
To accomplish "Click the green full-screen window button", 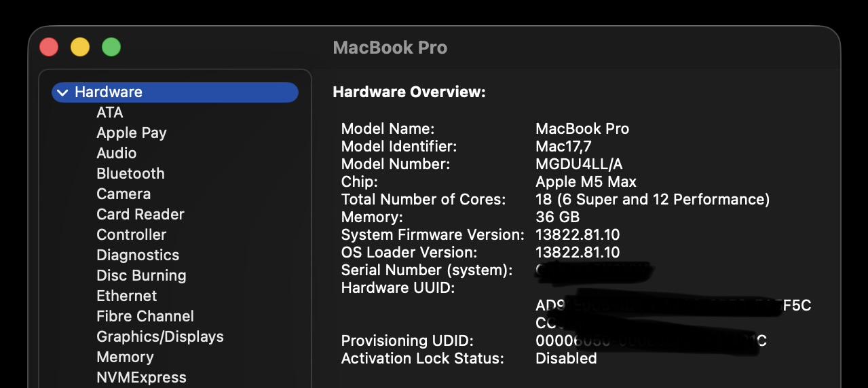I will (111, 47).
